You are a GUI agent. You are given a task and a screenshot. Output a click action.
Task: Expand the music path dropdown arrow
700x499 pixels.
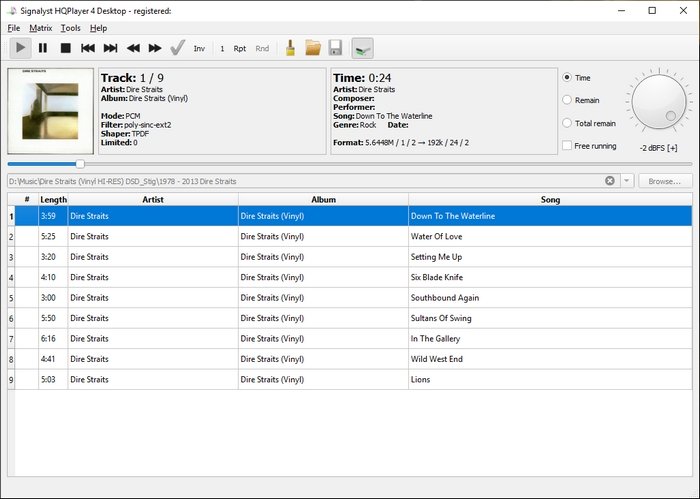[627, 181]
